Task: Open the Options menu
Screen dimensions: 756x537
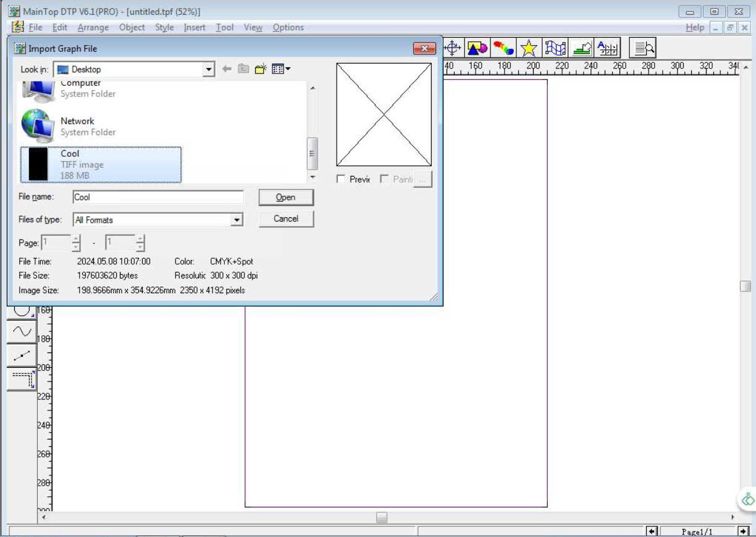Action: click(x=288, y=27)
